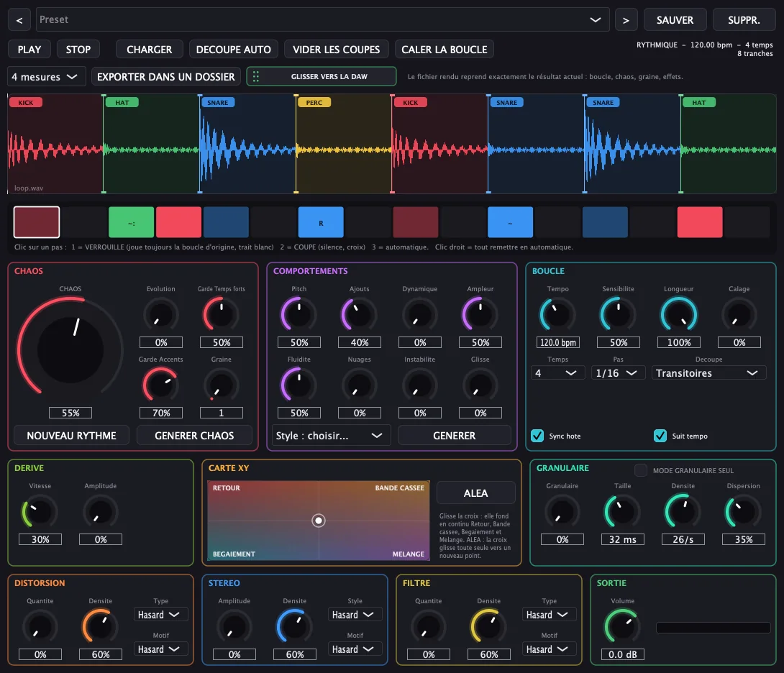Screen dimensions: 784x673
Task: Click the XY pad crosshair handle
Action: 319,521
